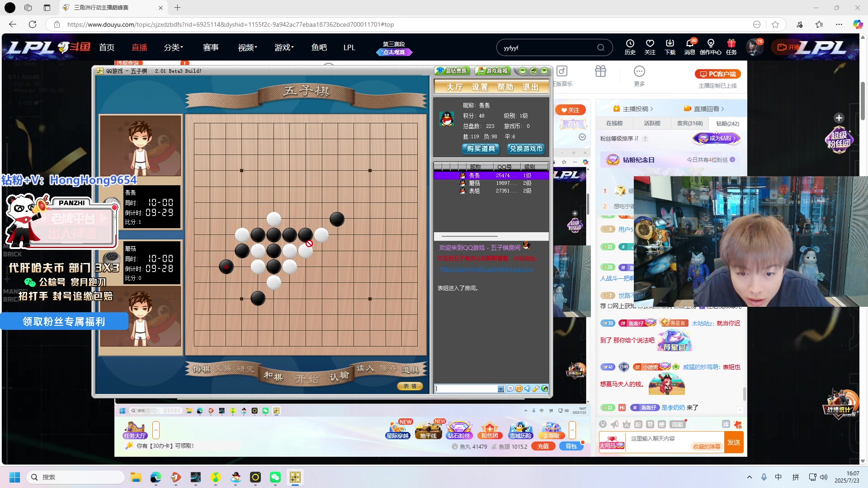Open the smiley emoticon icon in game chat

[x=519, y=389]
